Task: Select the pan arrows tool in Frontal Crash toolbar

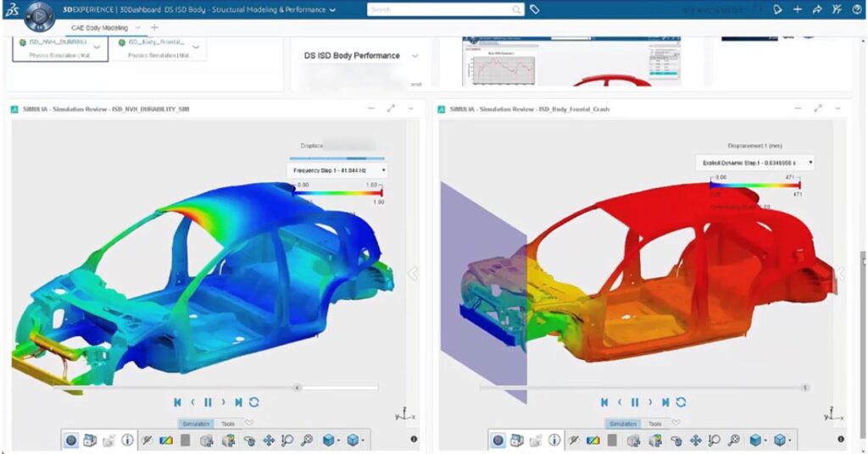Action: click(696, 440)
